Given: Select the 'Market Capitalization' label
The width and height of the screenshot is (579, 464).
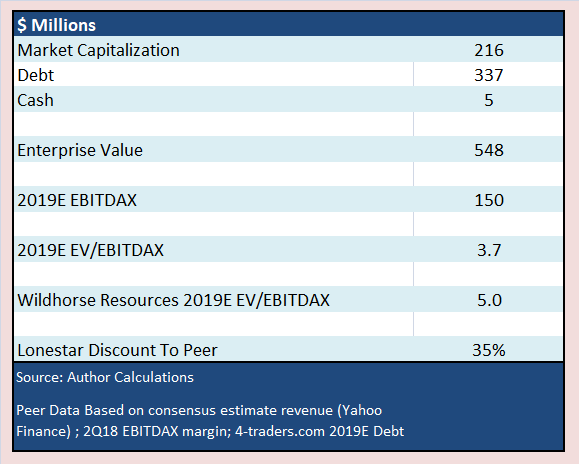Looking at the screenshot, I should click(99, 50).
